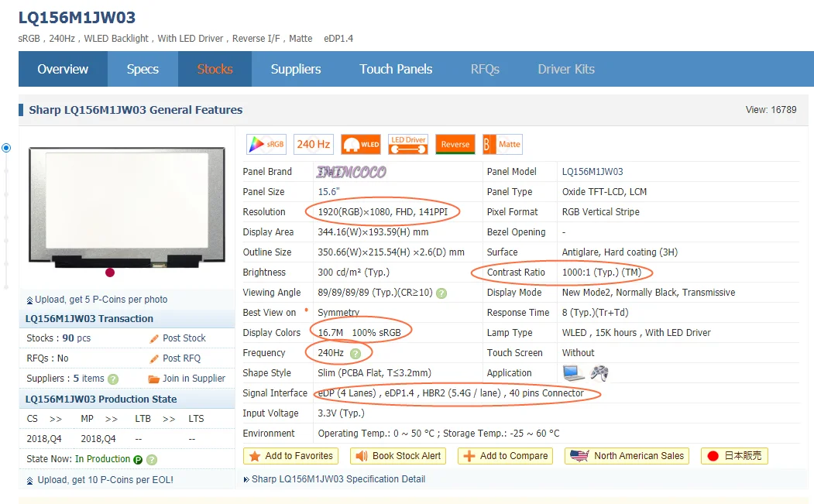Click Surface value Antiglare, Hard coating (3H)
The width and height of the screenshot is (814, 504).
pyautogui.click(x=620, y=252)
